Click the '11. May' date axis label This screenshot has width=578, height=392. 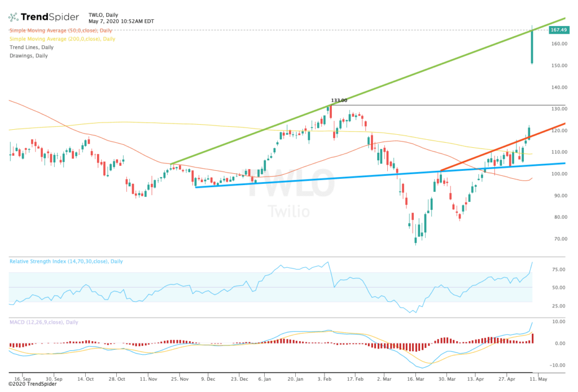tap(538, 378)
